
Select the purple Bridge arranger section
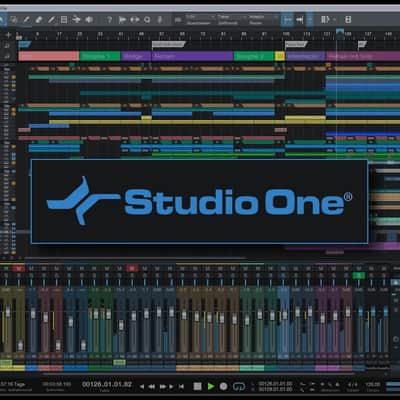tap(136, 56)
